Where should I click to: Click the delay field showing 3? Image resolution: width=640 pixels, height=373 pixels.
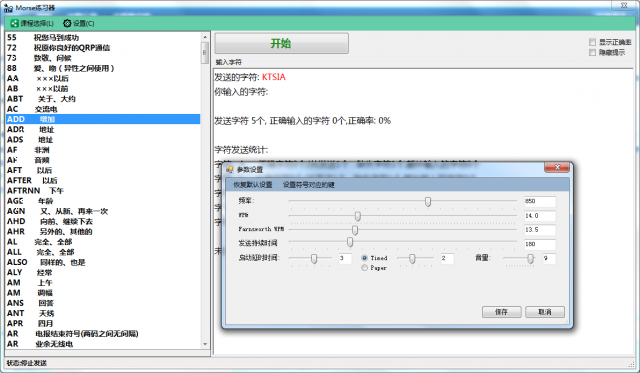[345, 258]
